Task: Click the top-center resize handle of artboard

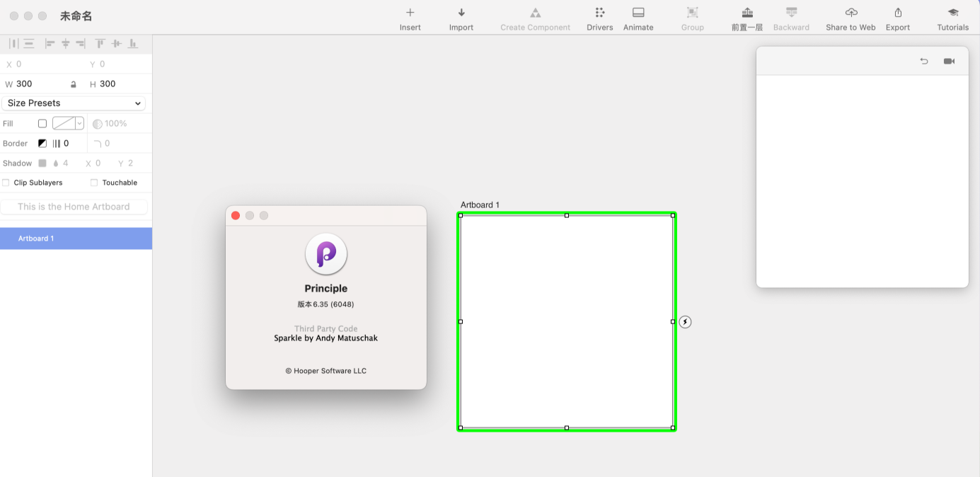Action: [x=567, y=216]
